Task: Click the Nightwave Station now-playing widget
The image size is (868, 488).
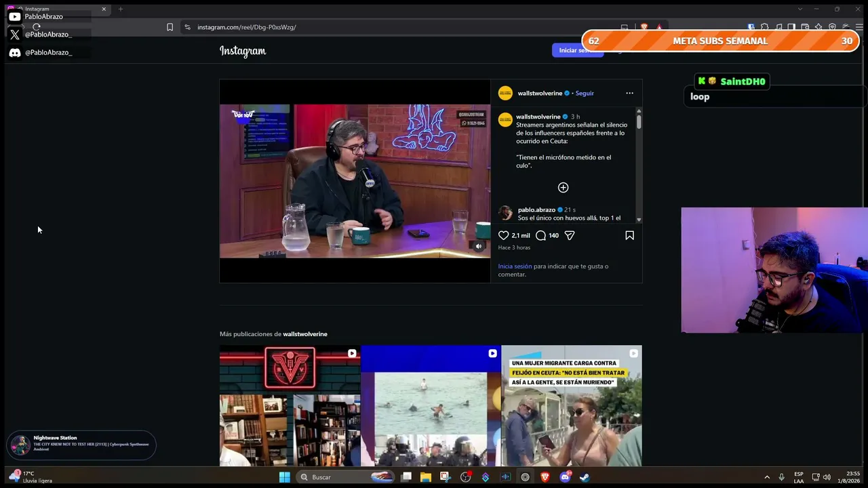Action: tap(81, 445)
